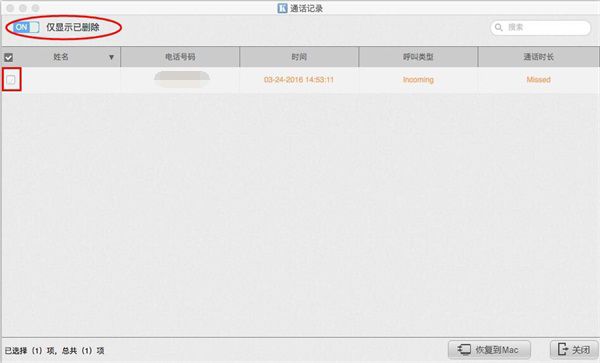Check the box for the missed call row
This screenshot has height=363, width=600.
[x=11, y=80]
